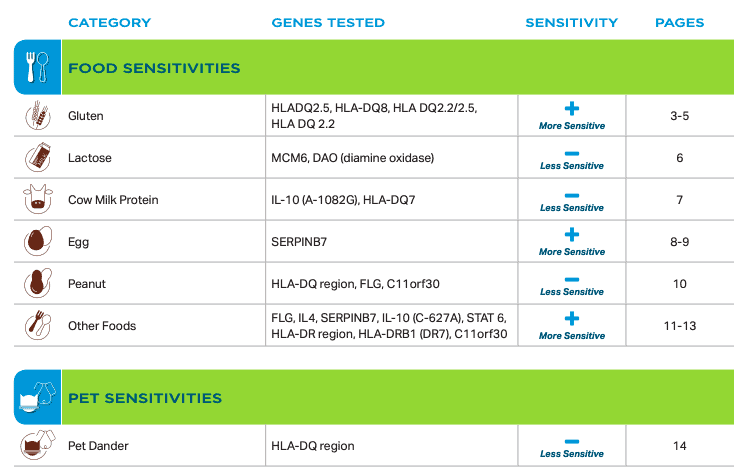This screenshot has height=476, width=748.
Task: Click the Lactose milk carton icon
Action: tap(38, 157)
